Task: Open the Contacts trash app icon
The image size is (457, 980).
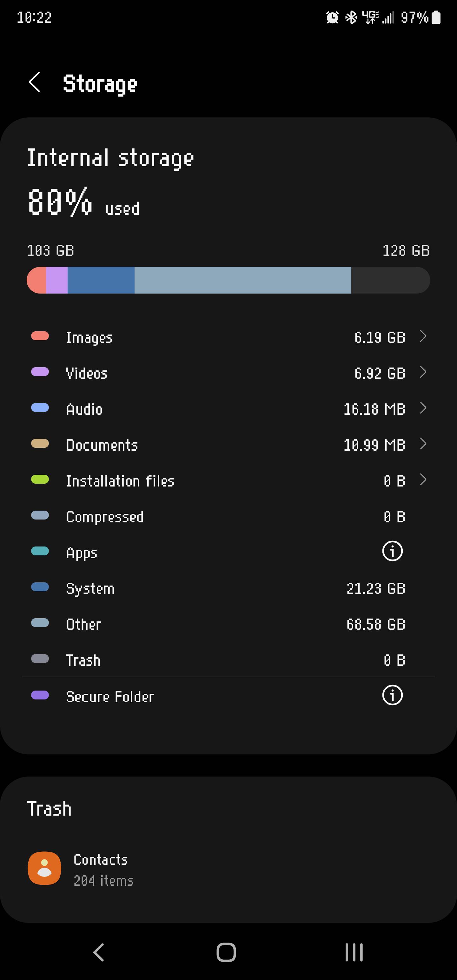Action: point(44,868)
